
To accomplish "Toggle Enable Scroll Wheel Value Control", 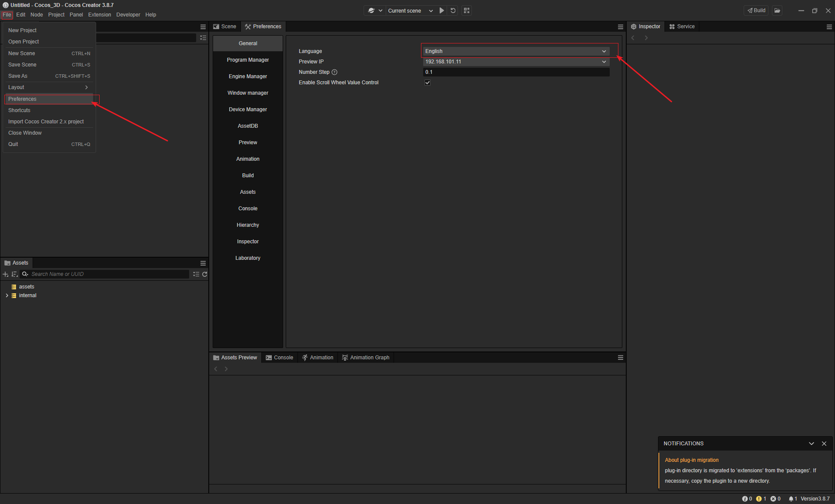I will pos(428,83).
